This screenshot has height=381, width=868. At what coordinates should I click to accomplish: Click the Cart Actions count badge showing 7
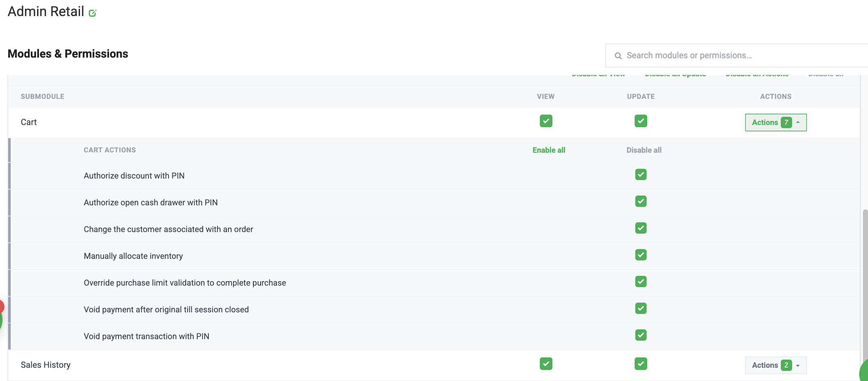[x=786, y=122]
